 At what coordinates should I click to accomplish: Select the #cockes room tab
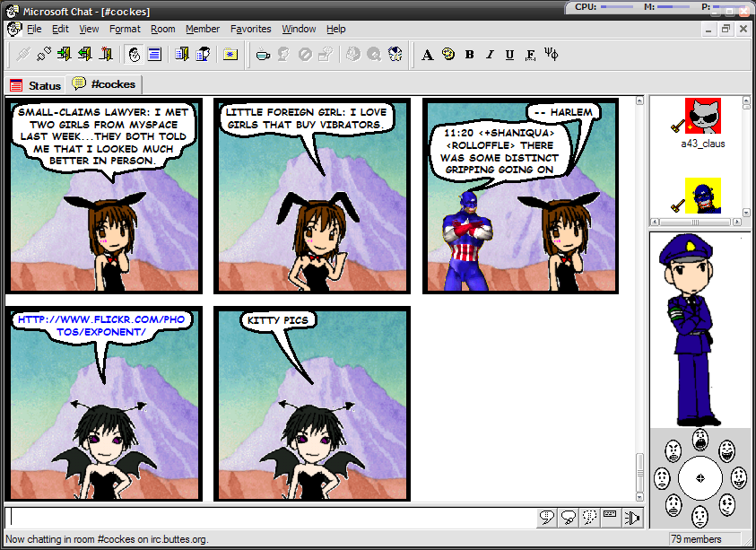(x=104, y=84)
